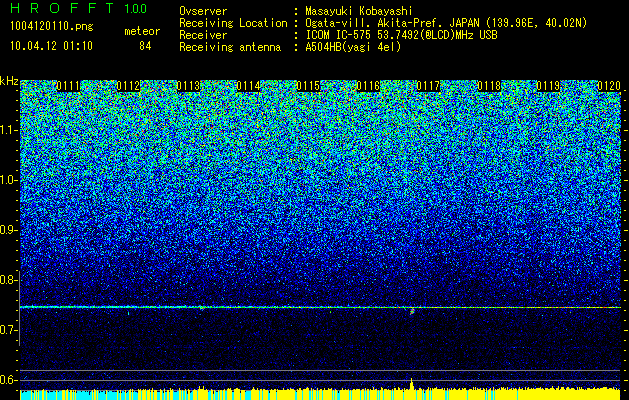This screenshot has height=400, width=629.
Task: Select the filename 1004120110.png
Action: click(51, 27)
